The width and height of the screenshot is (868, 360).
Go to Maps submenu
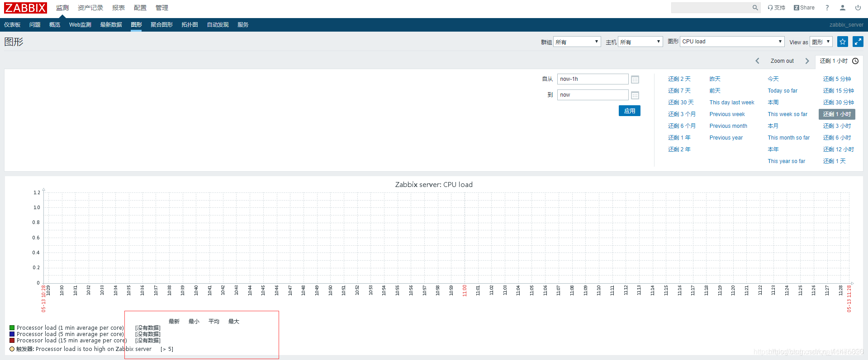coord(190,25)
